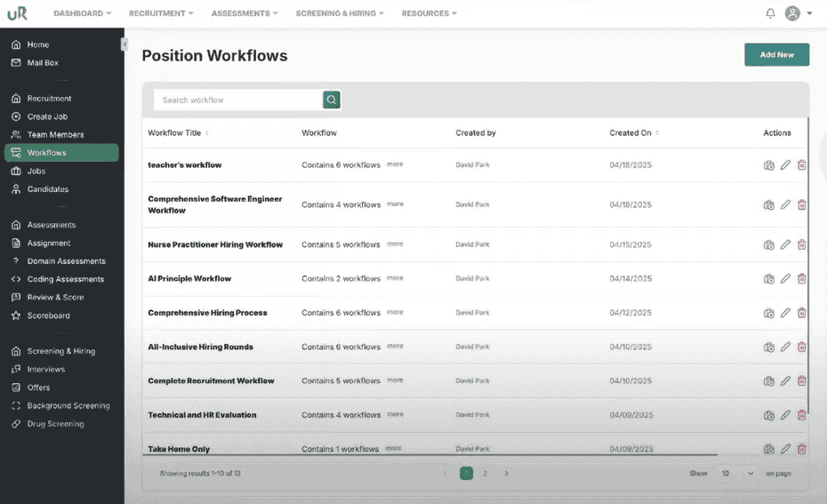Go to page 2 of results
The image size is (827, 504).
(485, 474)
